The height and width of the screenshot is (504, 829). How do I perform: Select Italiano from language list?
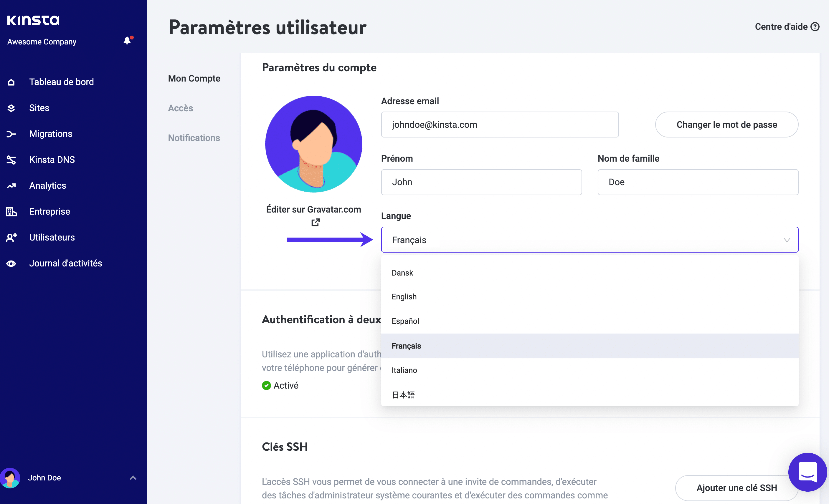tap(404, 370)
